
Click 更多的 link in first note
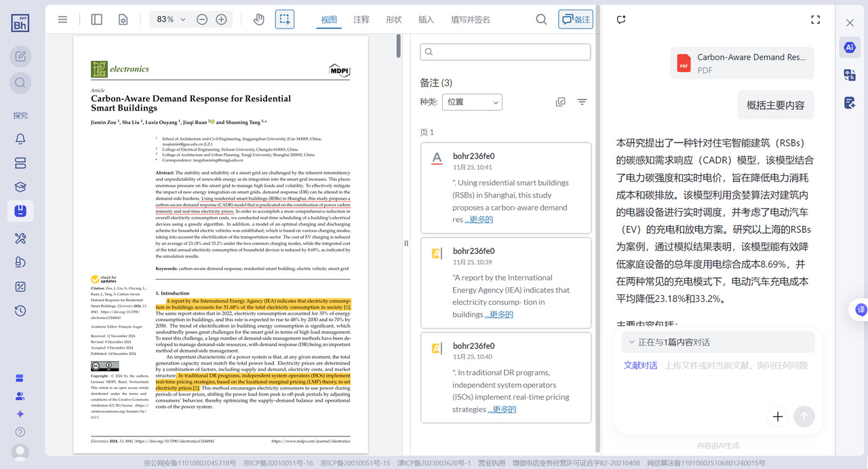(479, 219)
